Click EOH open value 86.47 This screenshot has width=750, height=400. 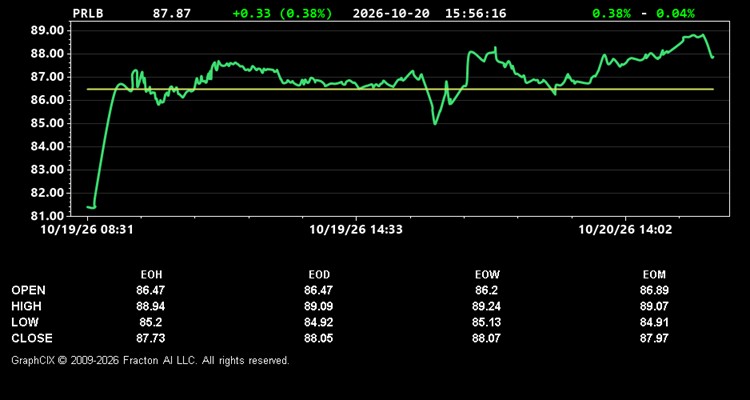pyautogui.click(x=151, y=290)
